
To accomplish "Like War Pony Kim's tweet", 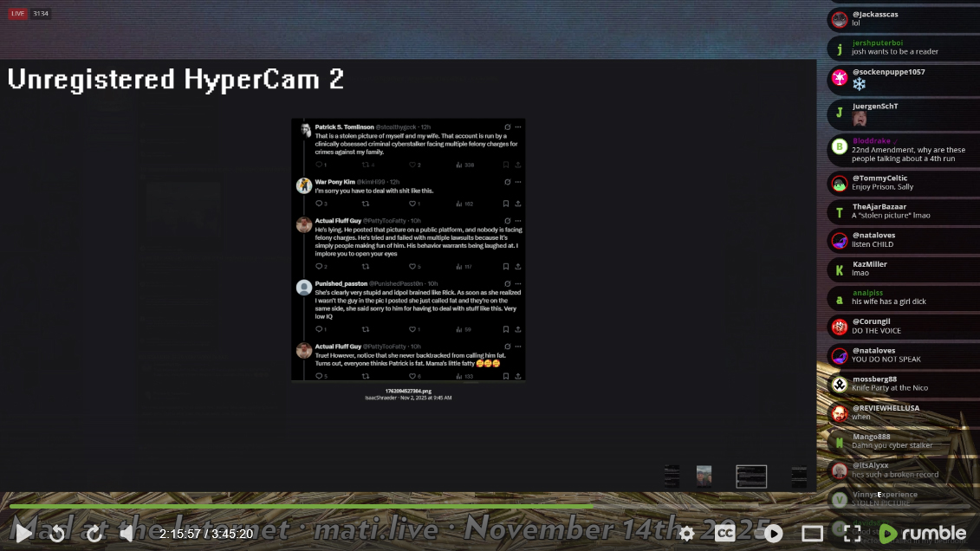I will 413,204.
